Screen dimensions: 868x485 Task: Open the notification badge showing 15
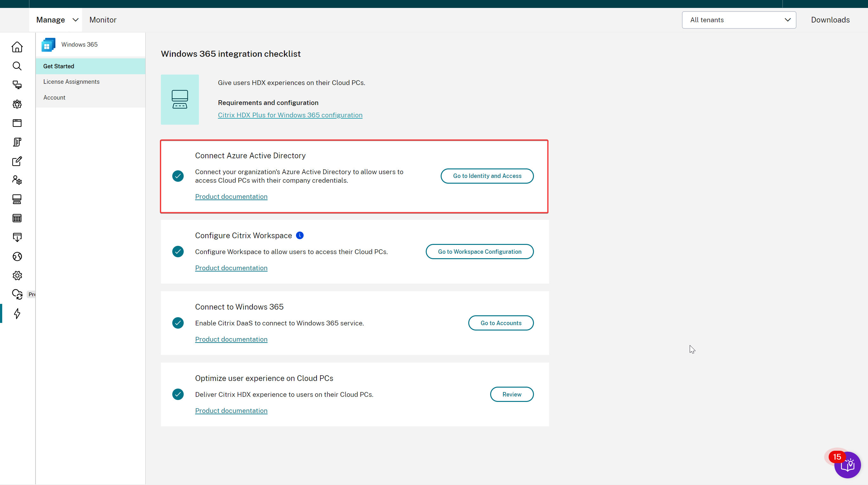[x=837, y=457]
